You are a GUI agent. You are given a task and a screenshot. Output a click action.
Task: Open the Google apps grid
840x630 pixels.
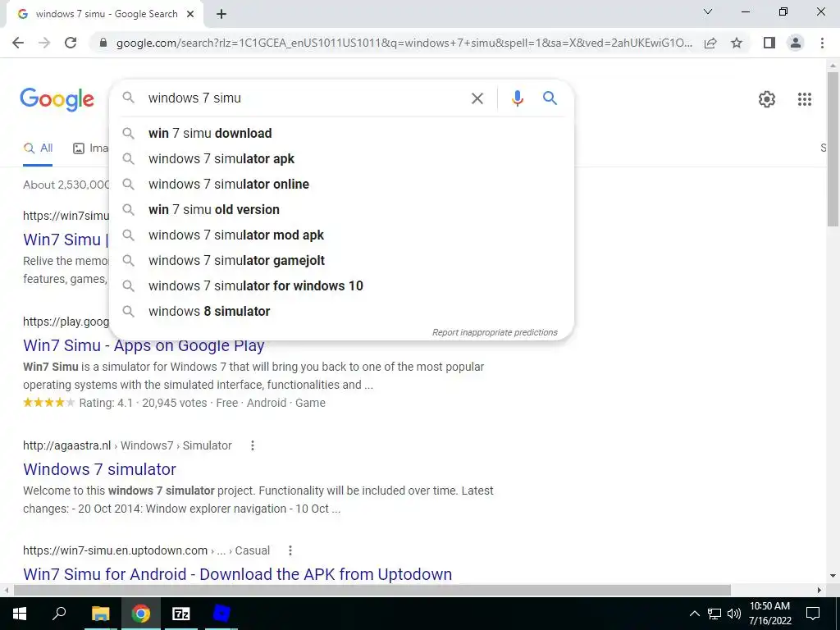(x=804, y=99)
